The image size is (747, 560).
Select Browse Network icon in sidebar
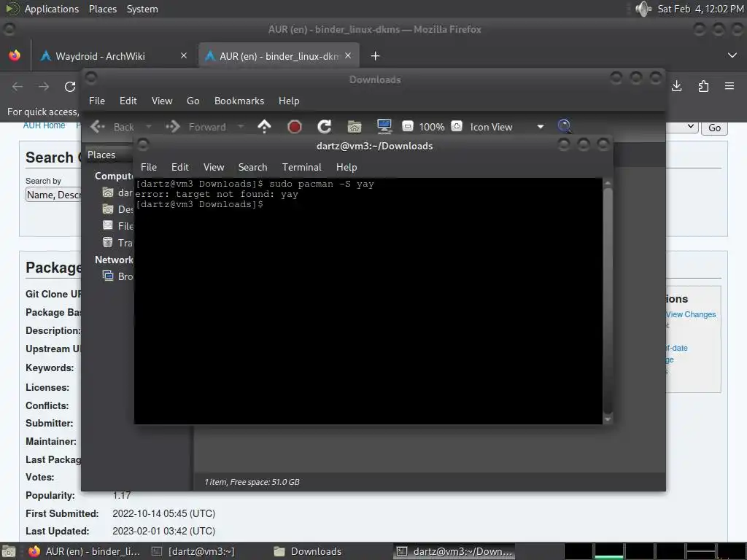tap(108, 276)
